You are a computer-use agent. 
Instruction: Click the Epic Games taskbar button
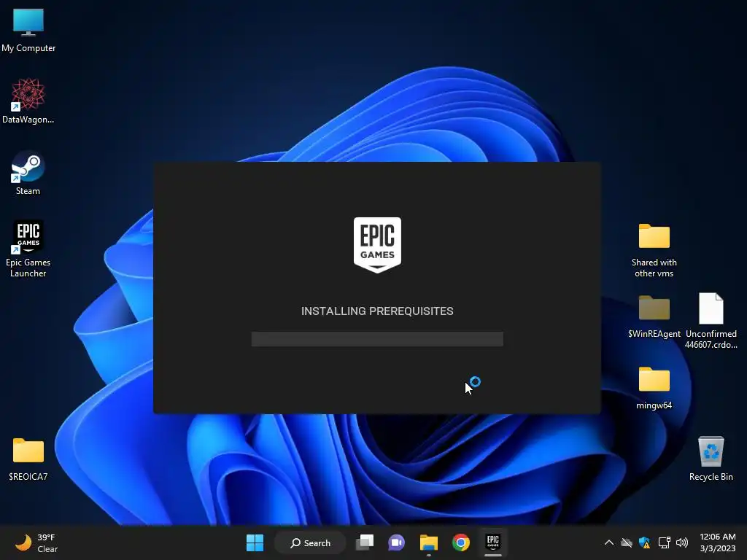(493, 542)
